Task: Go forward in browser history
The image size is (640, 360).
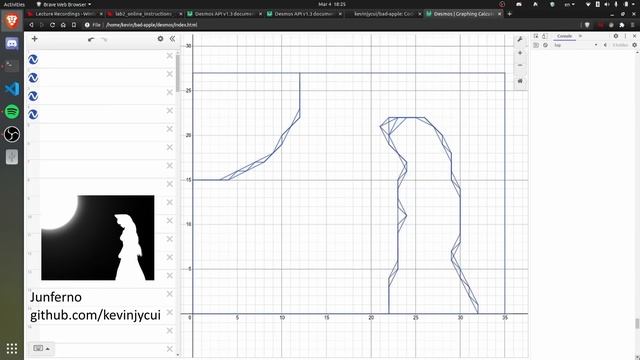Action: pyautogui.click(x=42, y=25)
